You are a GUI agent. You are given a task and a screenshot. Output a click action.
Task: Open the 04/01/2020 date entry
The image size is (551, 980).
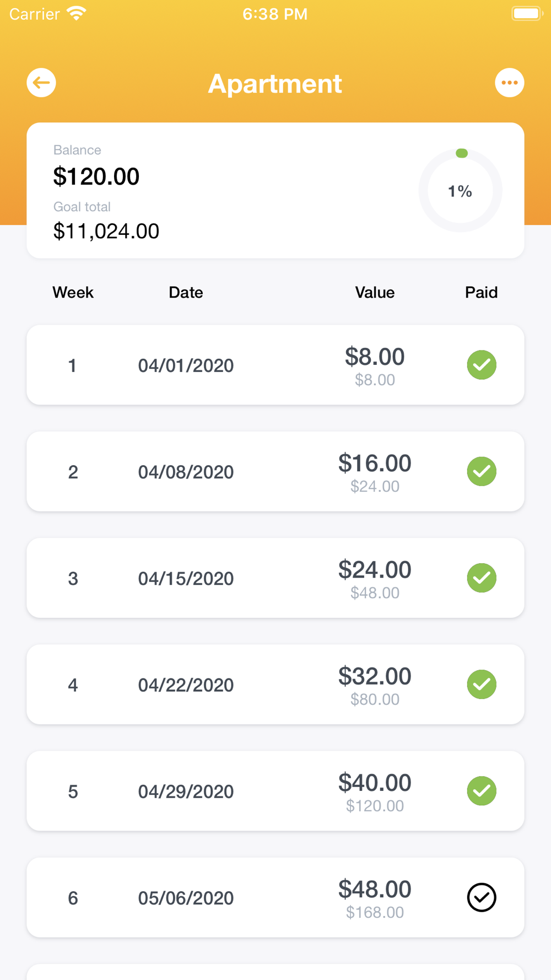pos(186,365)
